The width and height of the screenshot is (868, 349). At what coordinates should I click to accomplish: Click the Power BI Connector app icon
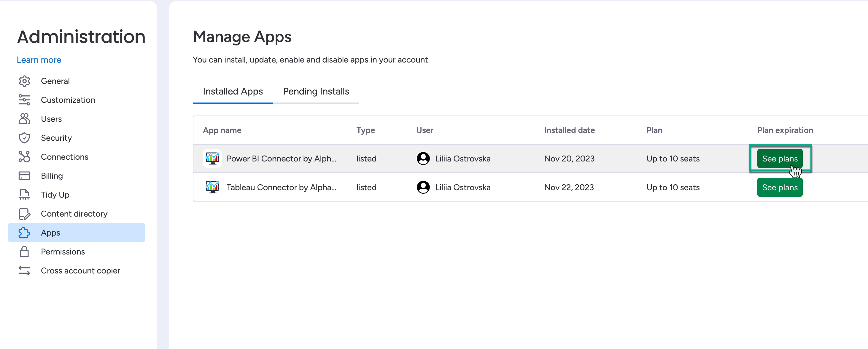[212, 159]
